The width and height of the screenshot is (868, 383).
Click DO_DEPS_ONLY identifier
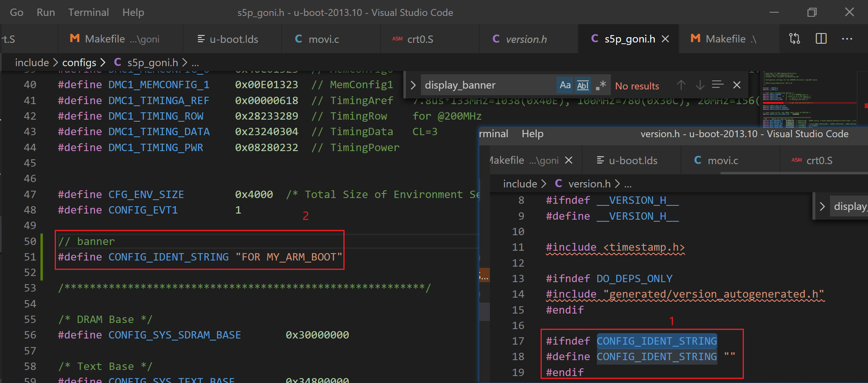coord(634,278)
